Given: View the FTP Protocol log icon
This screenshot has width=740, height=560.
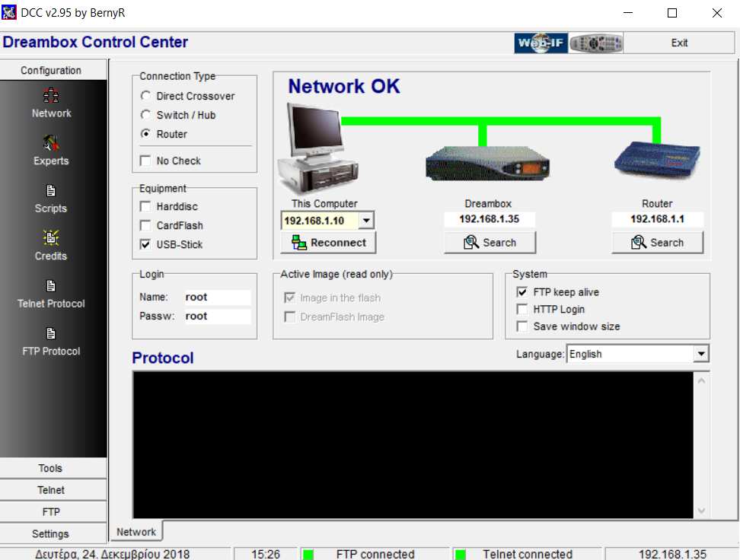Looking at the screenshot, I should pos(51,333).
